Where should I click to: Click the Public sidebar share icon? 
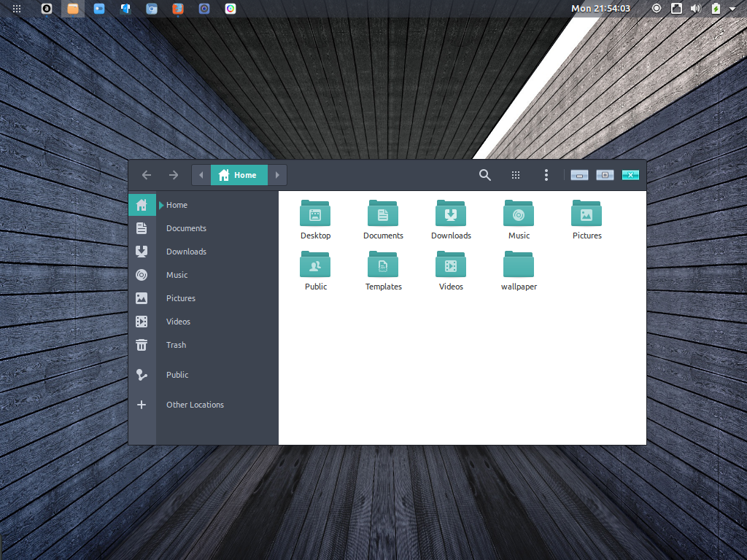142,375
